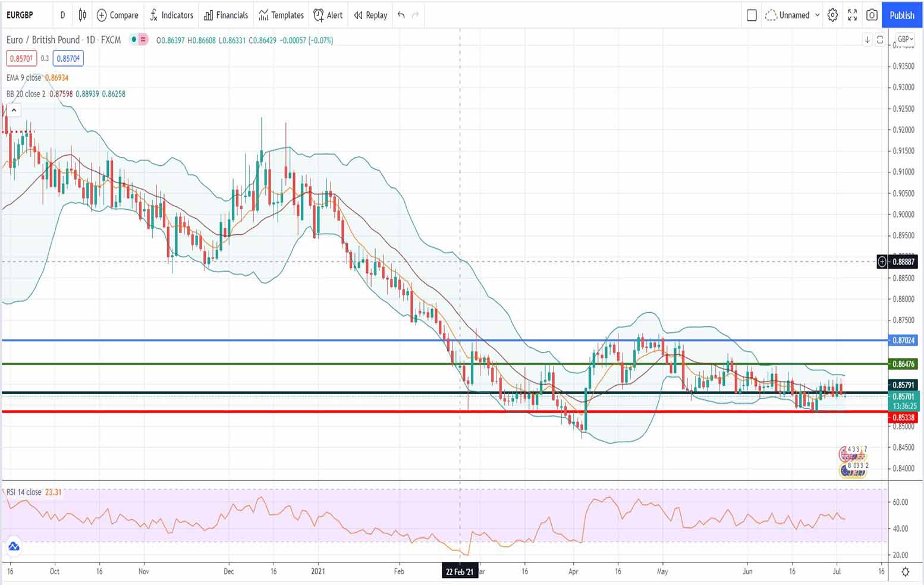Open chart settings gear in top toolbar
Screen dimensions: 924x585
[832, 15]
